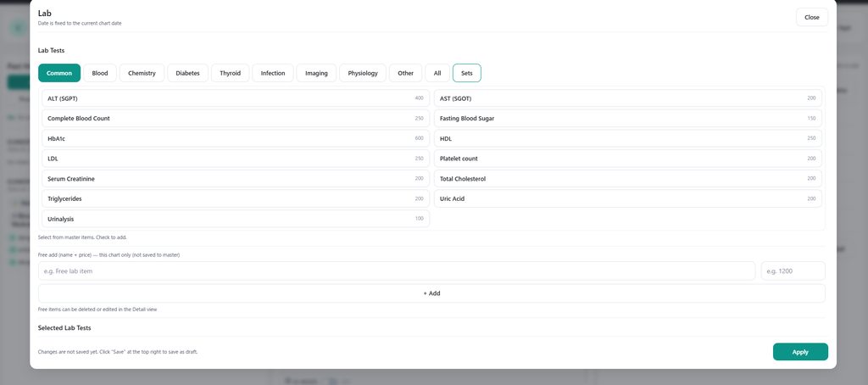
Task: Click 'Free items can be deleted or edited' note
Action: coord(97,310)
